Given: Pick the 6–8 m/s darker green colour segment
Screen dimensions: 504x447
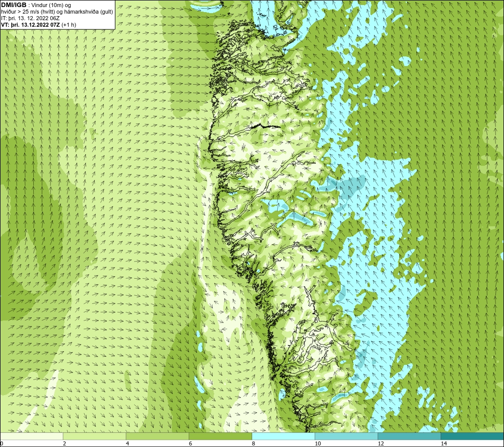Looking at the screenshot, I should tap(221, 436).
